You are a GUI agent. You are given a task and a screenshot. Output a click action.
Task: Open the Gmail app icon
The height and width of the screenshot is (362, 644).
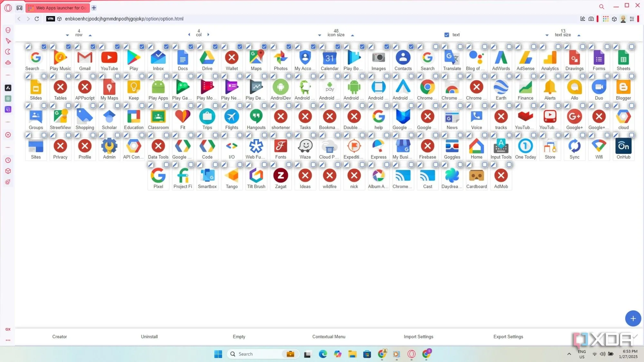(x=85, y=58)
